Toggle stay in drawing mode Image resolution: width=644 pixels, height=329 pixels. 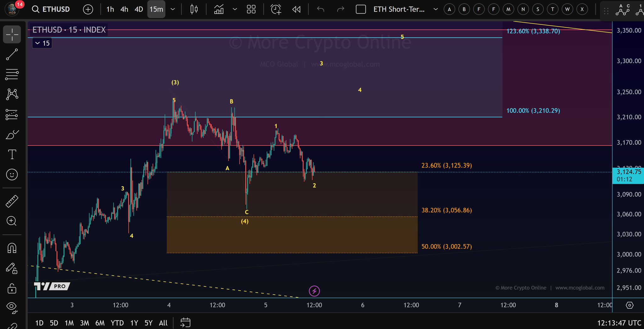tap(12, 268)
